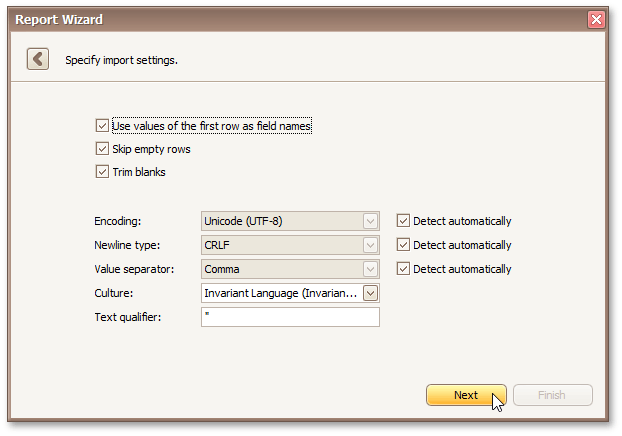The width and height of the screenshot is (622, 436).
Task: Go back using the arrow button
Action: [38, 59]
